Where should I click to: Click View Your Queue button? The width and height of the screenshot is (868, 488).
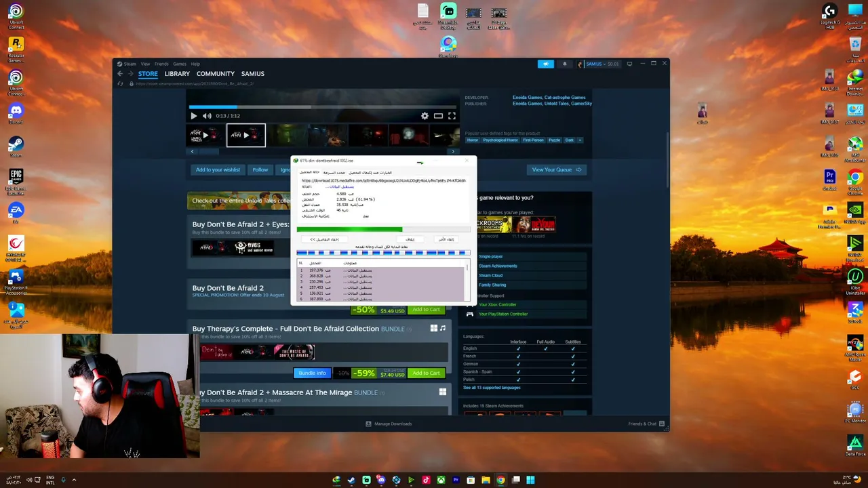[x=557, y=170]
